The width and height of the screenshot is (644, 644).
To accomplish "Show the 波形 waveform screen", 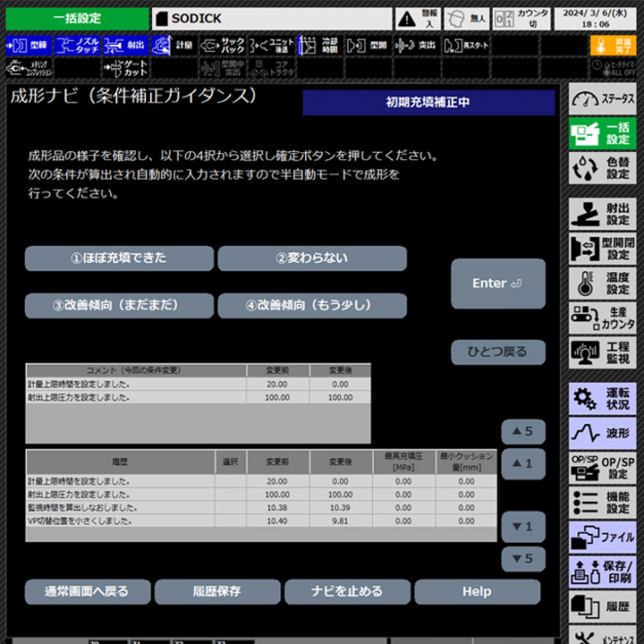I will click(602, 433).
